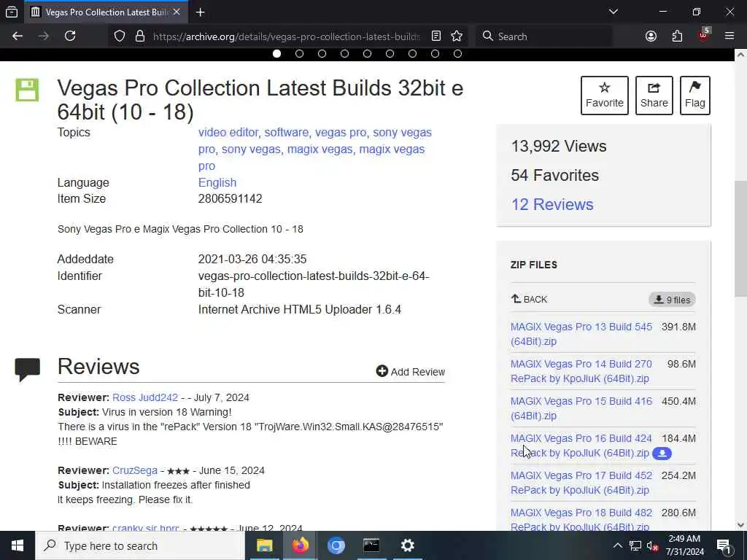Click the taskbar search box

140,545
